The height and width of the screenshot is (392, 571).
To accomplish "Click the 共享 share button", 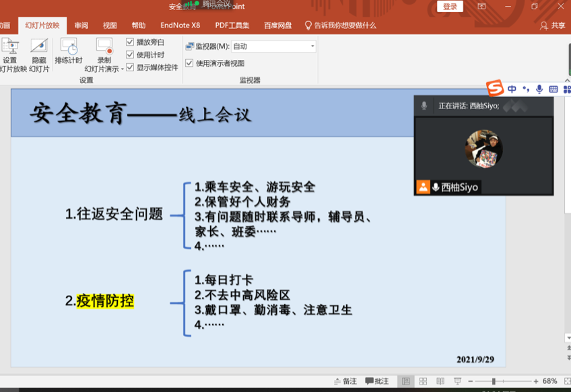I will pos(553,26).
